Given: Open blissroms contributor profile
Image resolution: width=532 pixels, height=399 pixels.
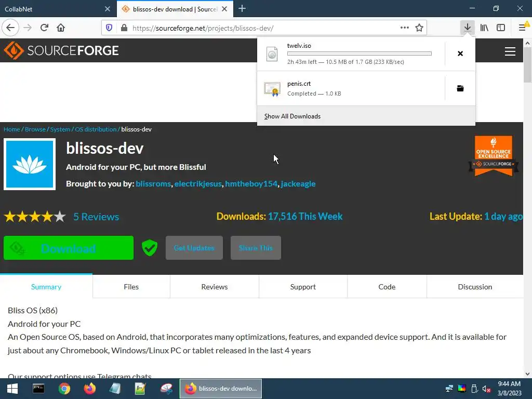Looking at the screenshot, I should coord(153,183).
